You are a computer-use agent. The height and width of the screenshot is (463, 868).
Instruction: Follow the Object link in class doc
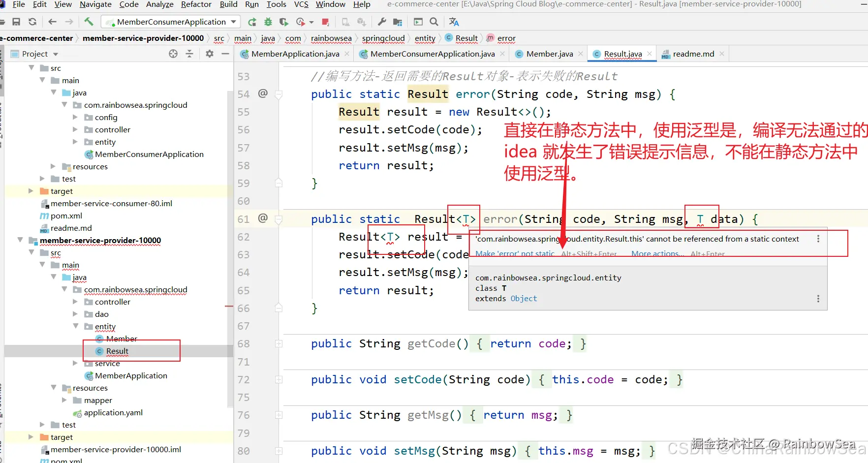[524, 299]
